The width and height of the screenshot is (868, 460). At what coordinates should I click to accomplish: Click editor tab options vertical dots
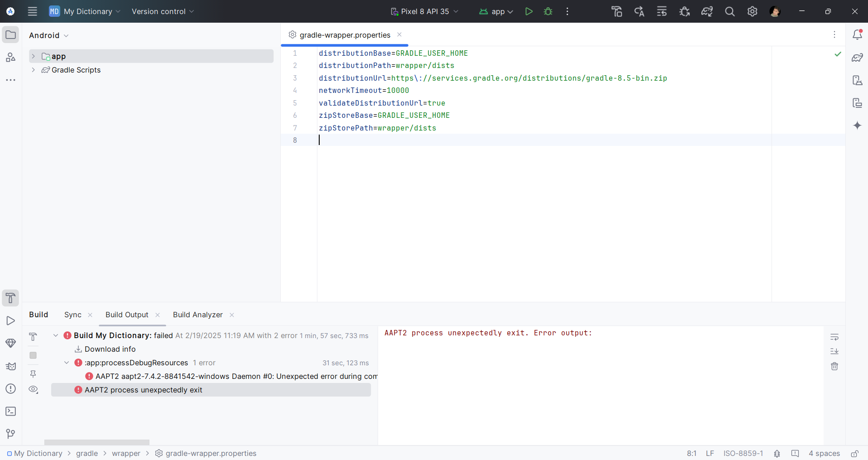tap(834, 34)
